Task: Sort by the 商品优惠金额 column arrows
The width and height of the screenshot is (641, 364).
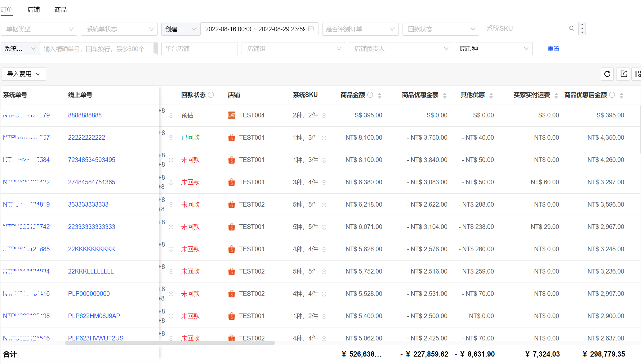Action: click(x=445, y=95)
